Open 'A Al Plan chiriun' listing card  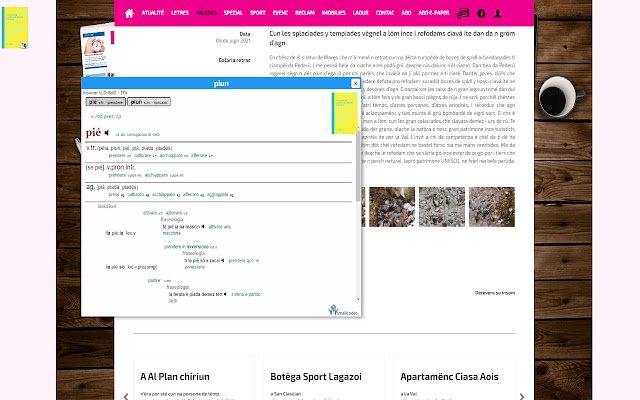pos(194,378)
